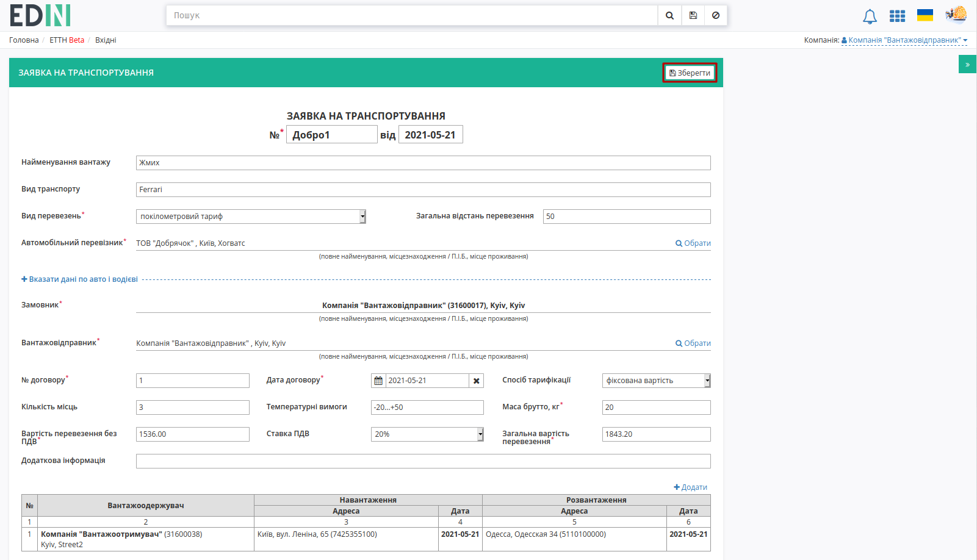Open the apps grid menu
977x560 pixels.
897,16
